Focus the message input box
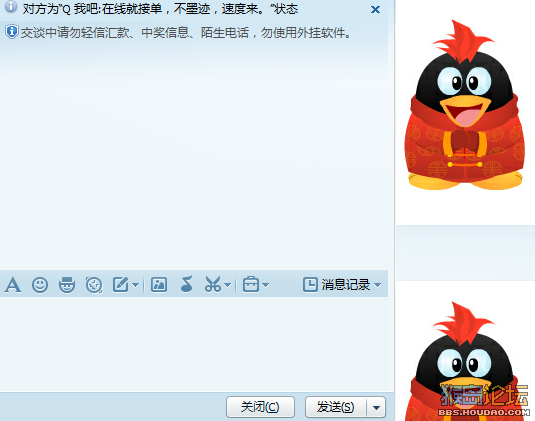Screen dimensions: 535x421 pyautogui.click(x=194, y=344)
